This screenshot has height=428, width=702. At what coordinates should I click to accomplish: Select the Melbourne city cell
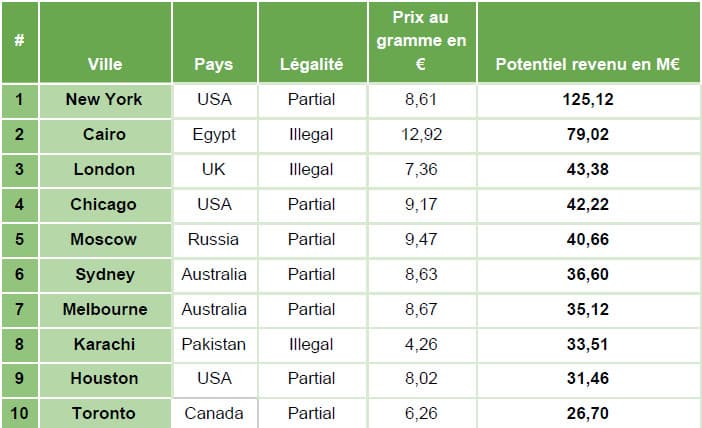104,309
